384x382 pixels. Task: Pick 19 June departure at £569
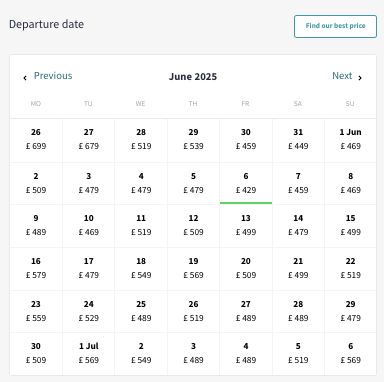coord(193,269)
